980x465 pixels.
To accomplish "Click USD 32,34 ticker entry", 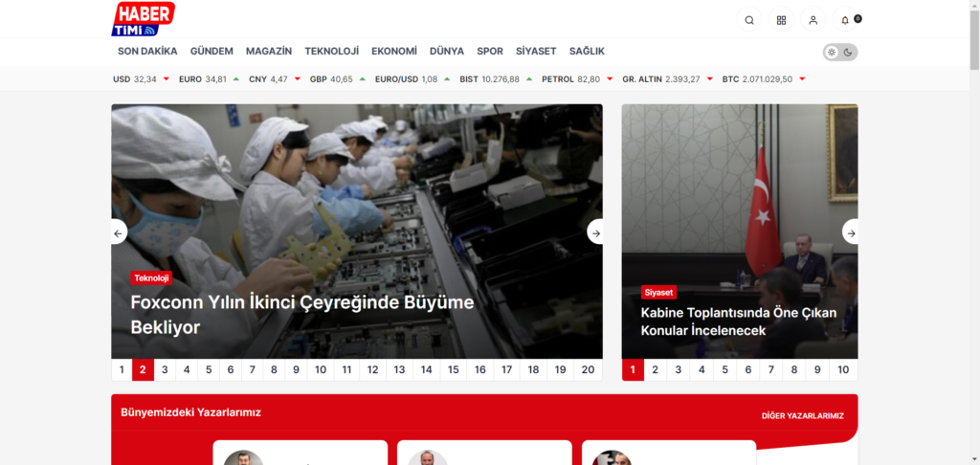I will point(142,79).
